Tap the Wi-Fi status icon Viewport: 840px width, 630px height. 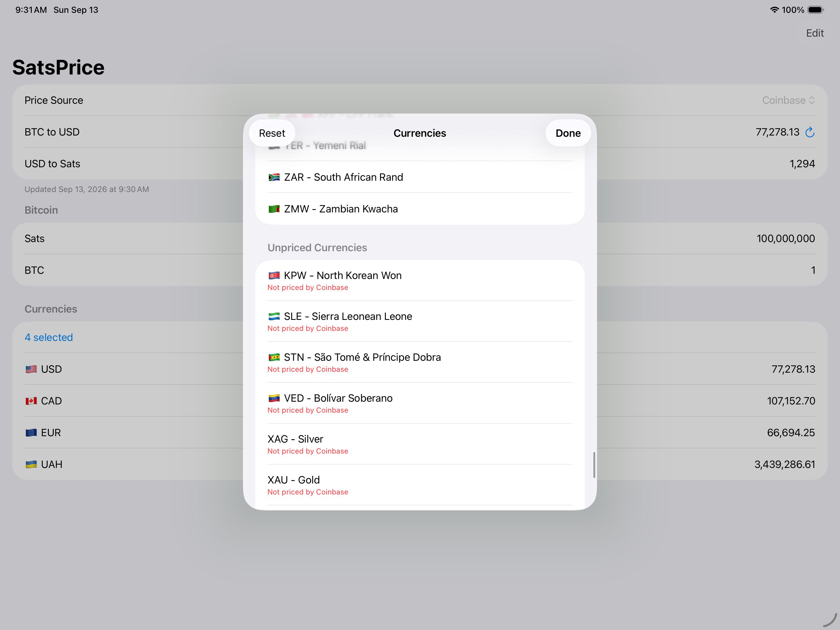point(774,10)
